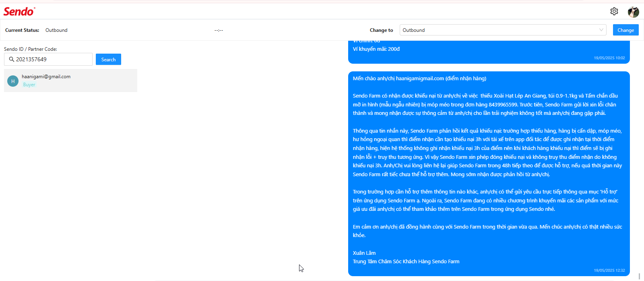
Task: Click the chat scrollbar thumb at bottom right
Action: tap(639, 276)
